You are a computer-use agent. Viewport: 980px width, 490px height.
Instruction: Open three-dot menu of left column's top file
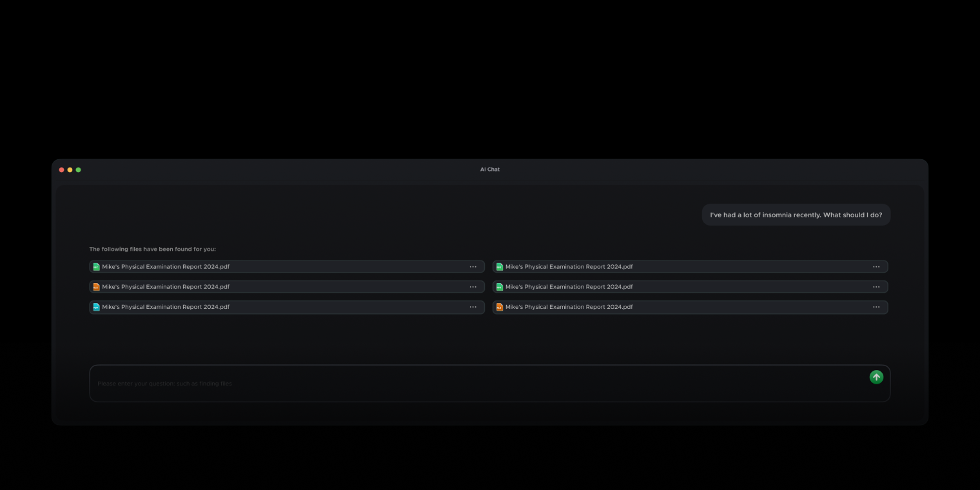point(473,267)
